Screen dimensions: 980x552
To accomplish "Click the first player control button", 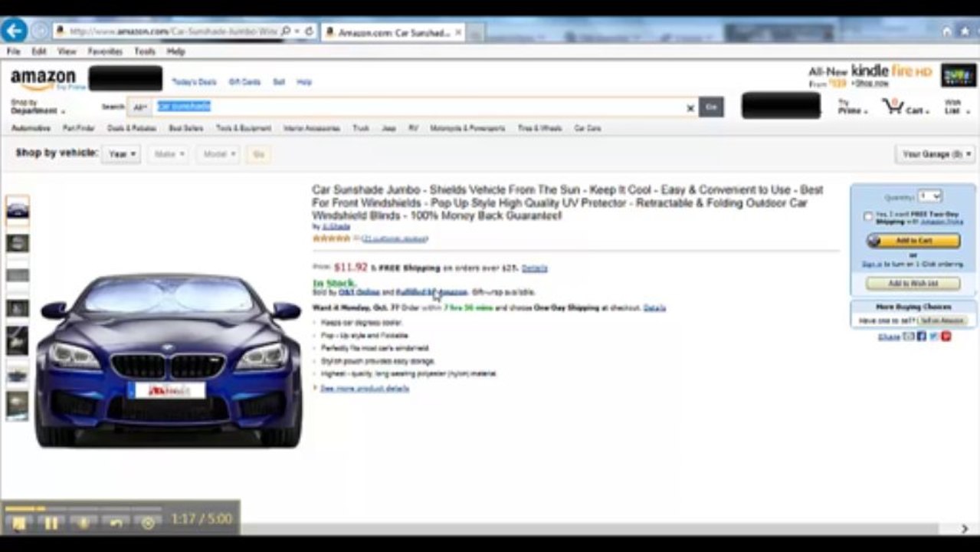I will [19, 523].
